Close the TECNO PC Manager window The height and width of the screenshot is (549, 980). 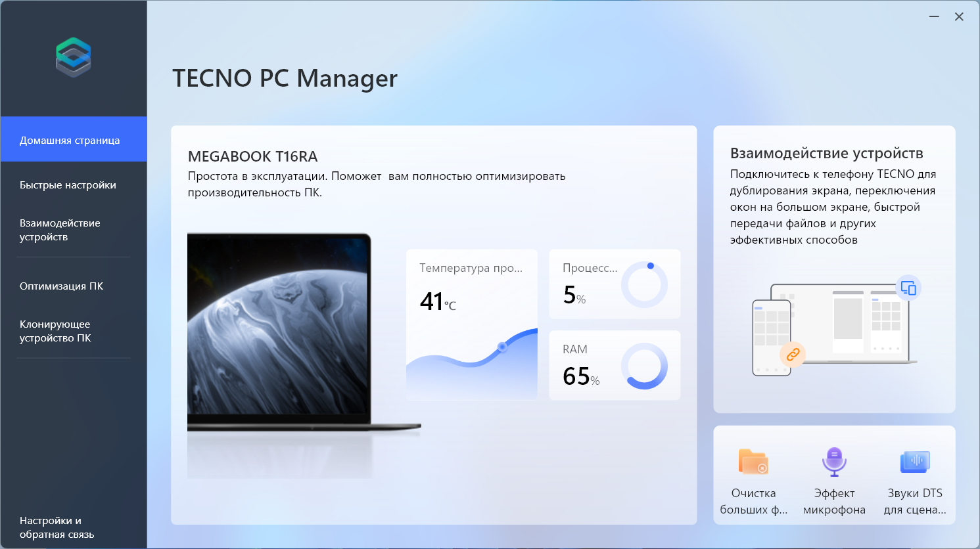click(x=959, y=16)
